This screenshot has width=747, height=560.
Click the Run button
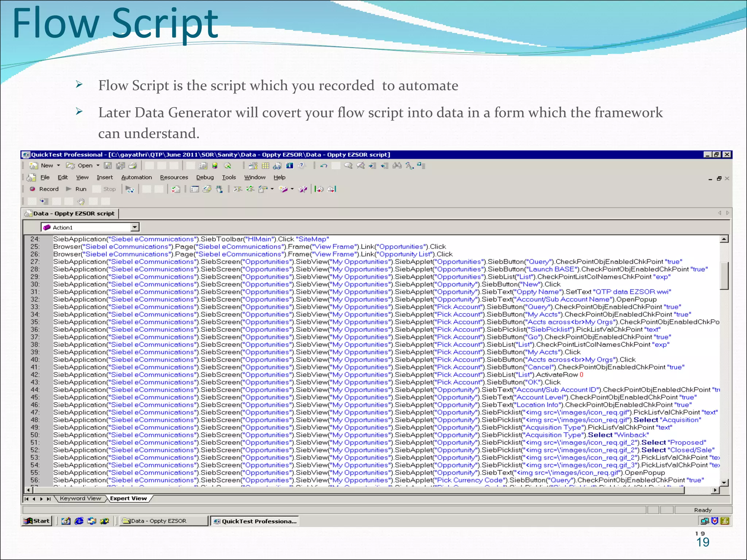(76, 189)
